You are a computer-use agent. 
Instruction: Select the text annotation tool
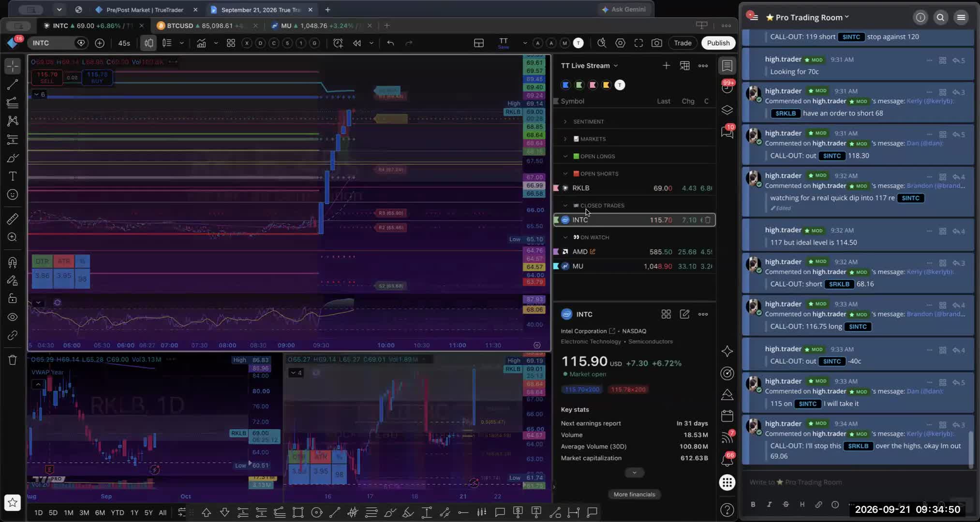13,176
